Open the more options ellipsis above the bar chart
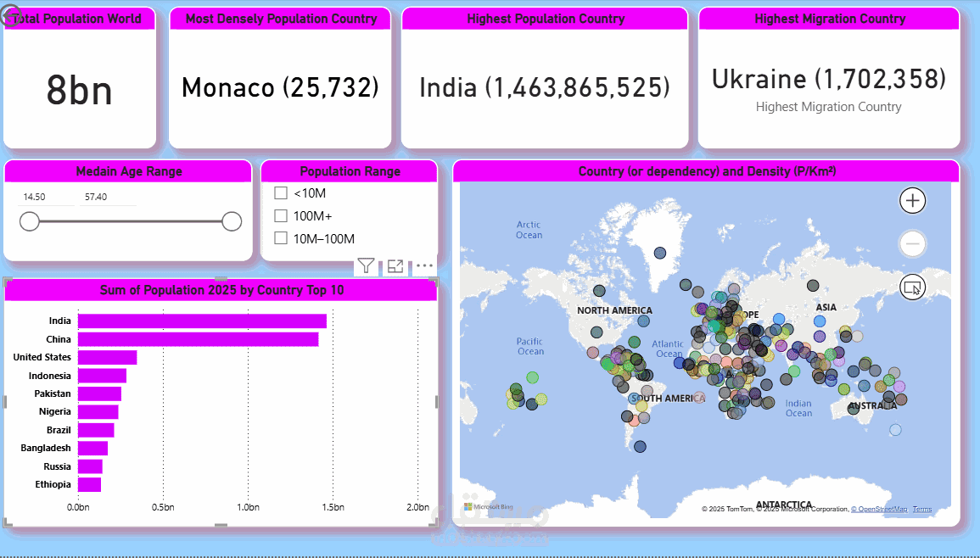This screenshot has height=558, width=980. click(424, 265)
